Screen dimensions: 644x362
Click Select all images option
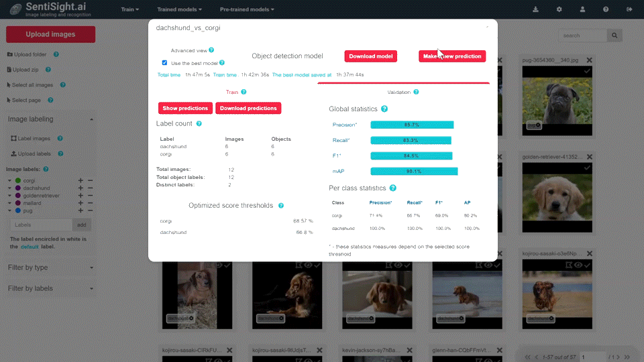pyautogui.click(x=30, y=84)
